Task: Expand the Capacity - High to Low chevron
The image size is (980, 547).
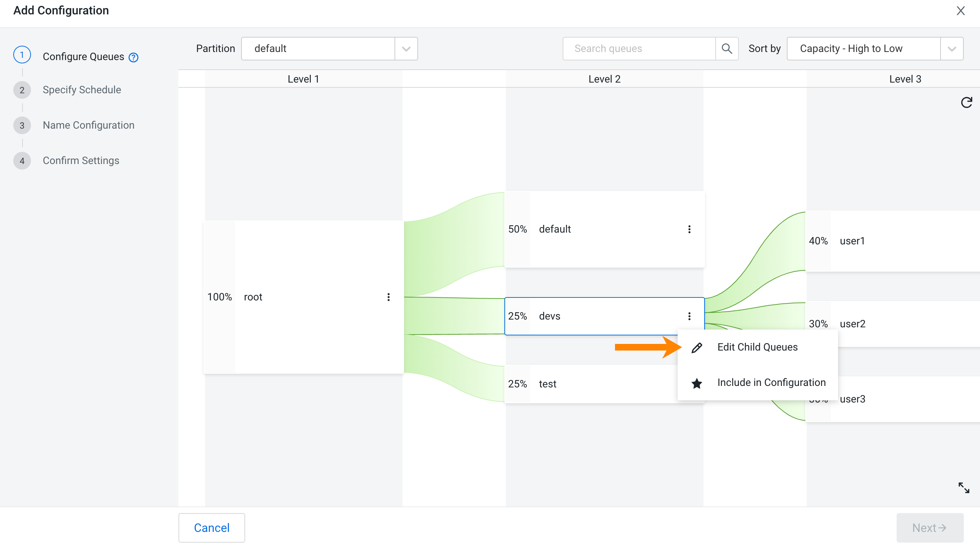Action: point(952,48)
